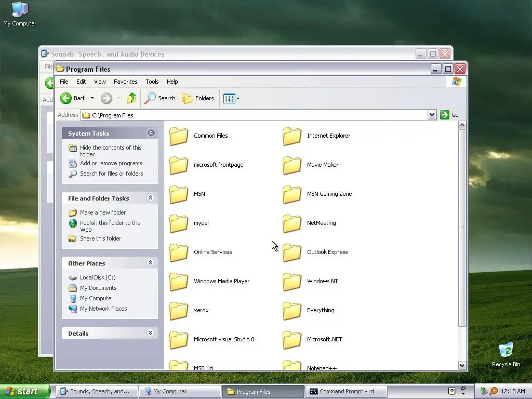Click the scrollbar up arrow in Program Files
This screenshot has height=399, width=532.
[462, 125]
